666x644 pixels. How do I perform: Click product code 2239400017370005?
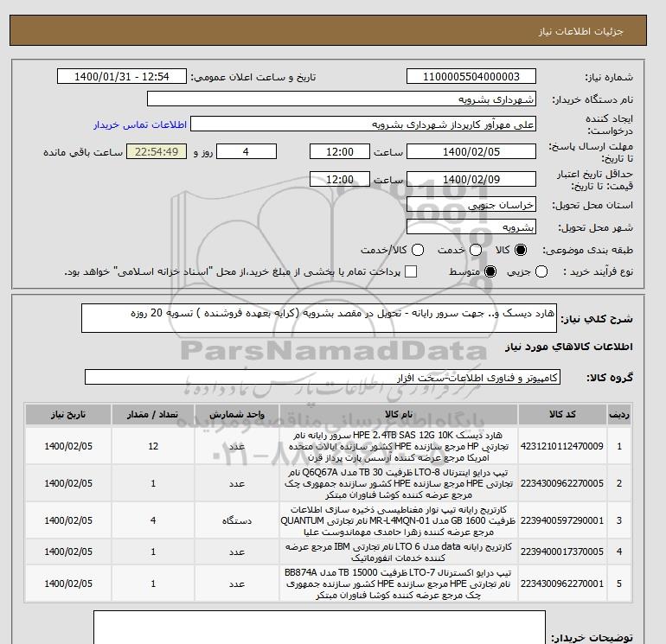562,552
